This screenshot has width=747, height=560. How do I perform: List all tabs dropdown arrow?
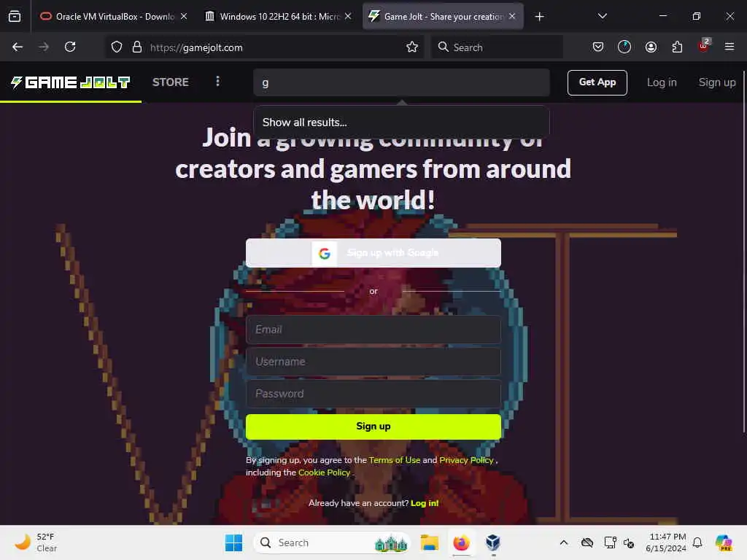tap(602, 16)
